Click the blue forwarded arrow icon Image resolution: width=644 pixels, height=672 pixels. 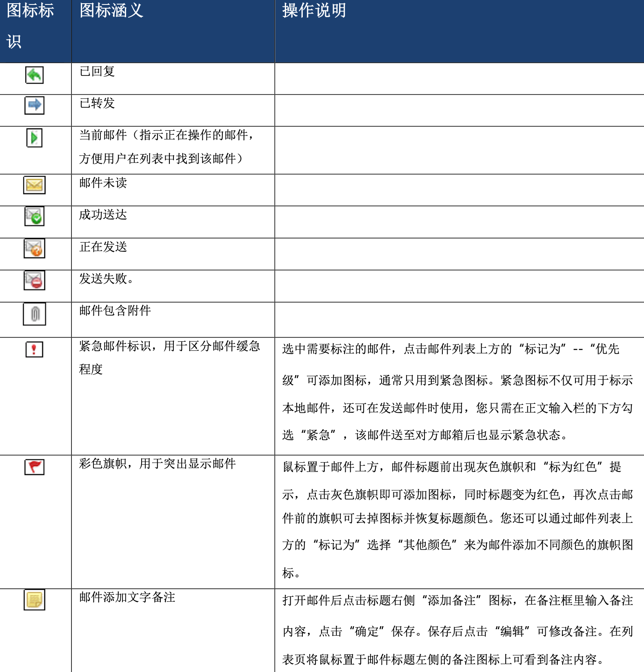34,105
